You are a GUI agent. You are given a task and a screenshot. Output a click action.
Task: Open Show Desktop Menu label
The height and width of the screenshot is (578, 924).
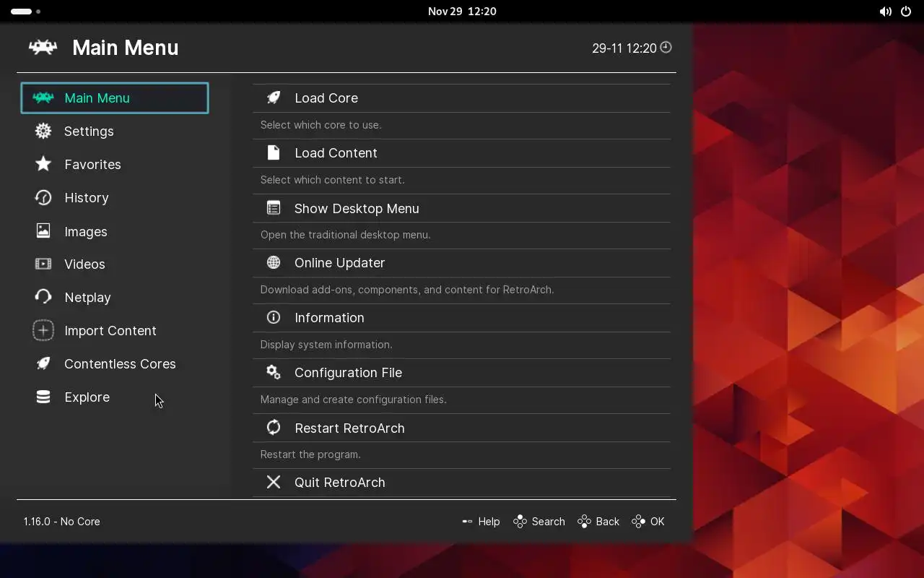tap(357, 209)
